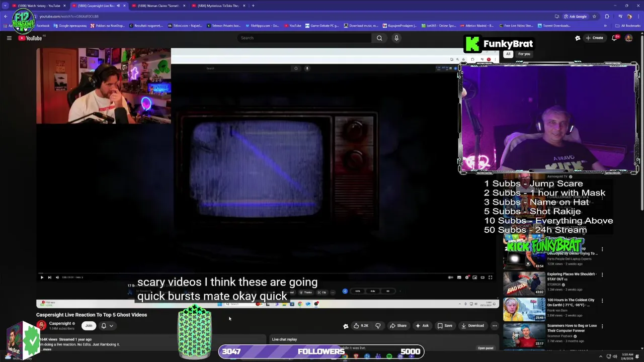Click the YouTube search magnifier button
The width and height of the screenshot is (644, 362).
tap(379, 38)
